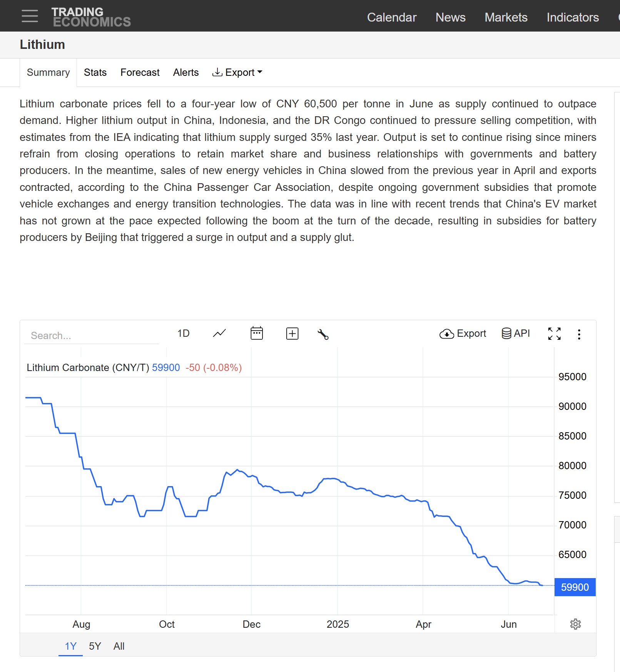620x672 pixels.
Task: Open the 1D interval selector
Action: click(184, 333)
